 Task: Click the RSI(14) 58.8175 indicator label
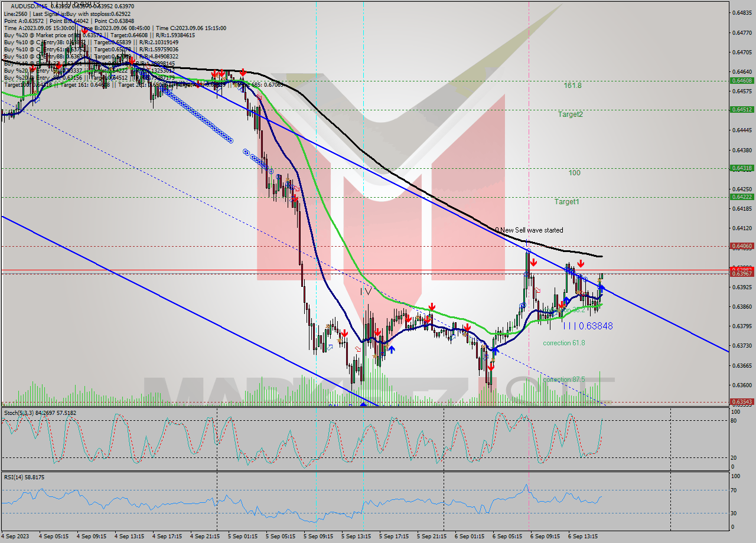click(x=24, y=477)
